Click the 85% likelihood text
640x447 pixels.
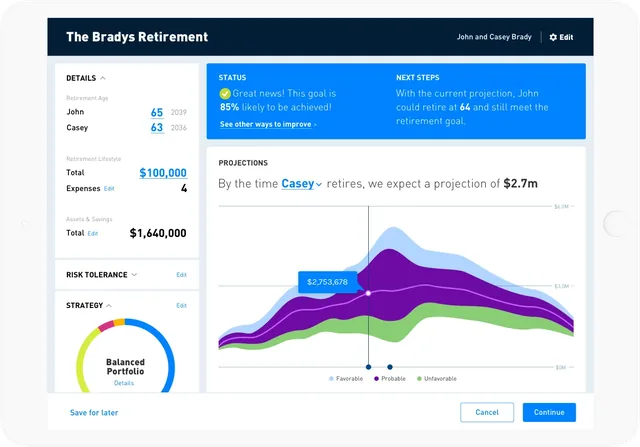coord(229,107)
